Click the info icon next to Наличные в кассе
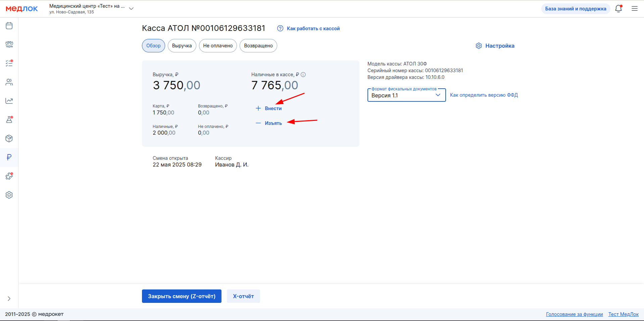Viewport: 644px width, 321px height. [303, 75]
